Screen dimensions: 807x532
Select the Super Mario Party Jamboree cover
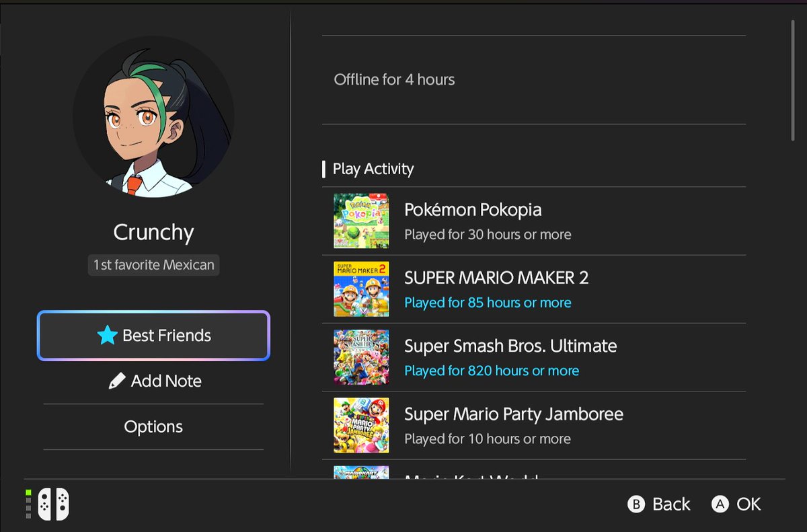click(x=361, y=425)
